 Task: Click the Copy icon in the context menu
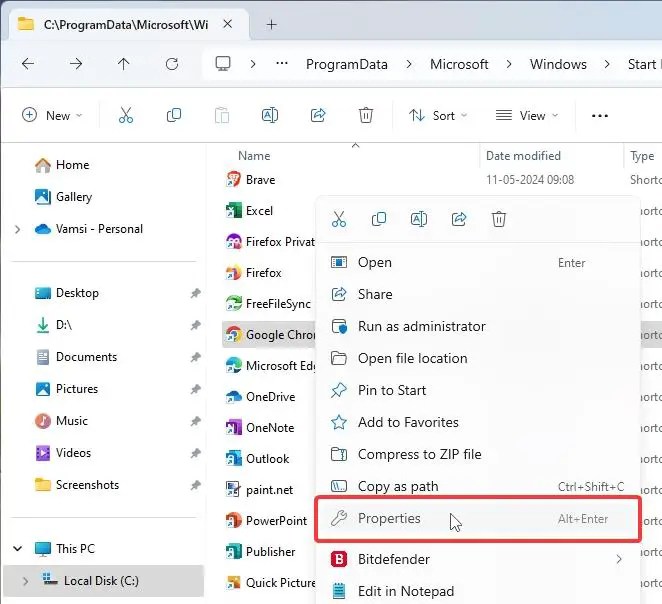[x=379, y=219]
